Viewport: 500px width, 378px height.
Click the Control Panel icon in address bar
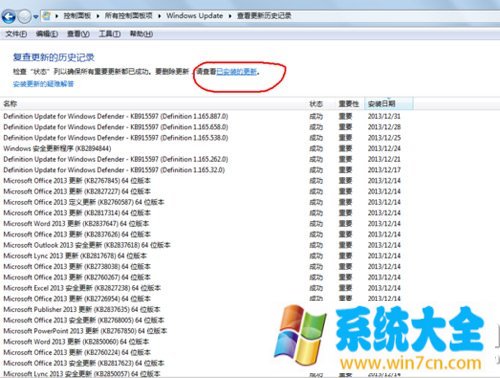click(47, 16)
